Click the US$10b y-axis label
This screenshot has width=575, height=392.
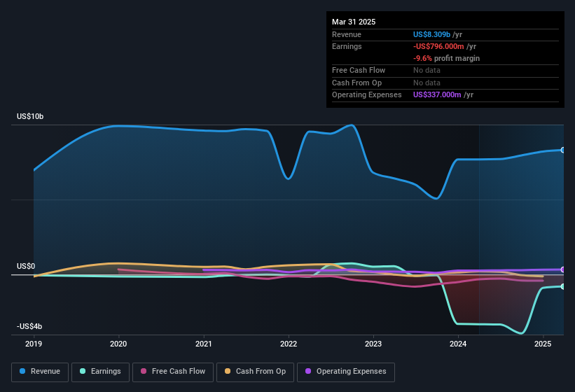[x=30, y=116]
